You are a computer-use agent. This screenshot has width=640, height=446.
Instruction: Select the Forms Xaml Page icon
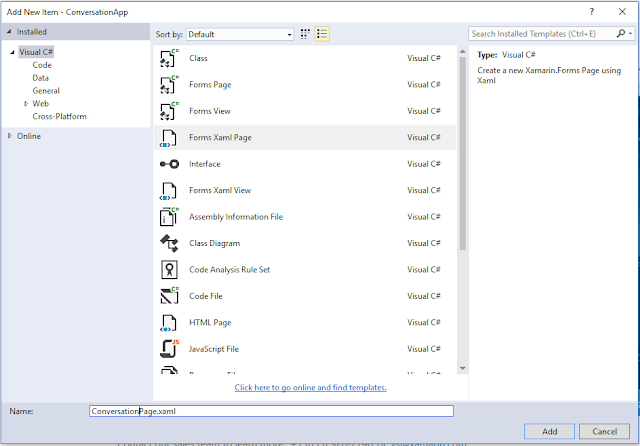coord(169,138)
